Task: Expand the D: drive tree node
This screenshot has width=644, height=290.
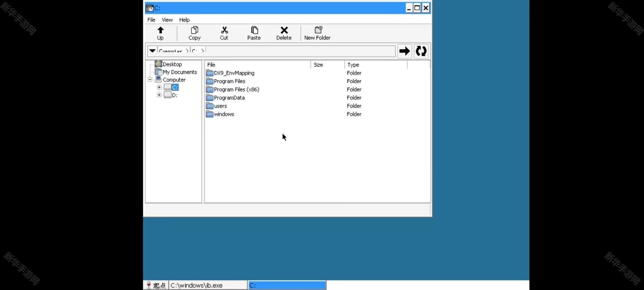Action: click(x=159, y=95)
